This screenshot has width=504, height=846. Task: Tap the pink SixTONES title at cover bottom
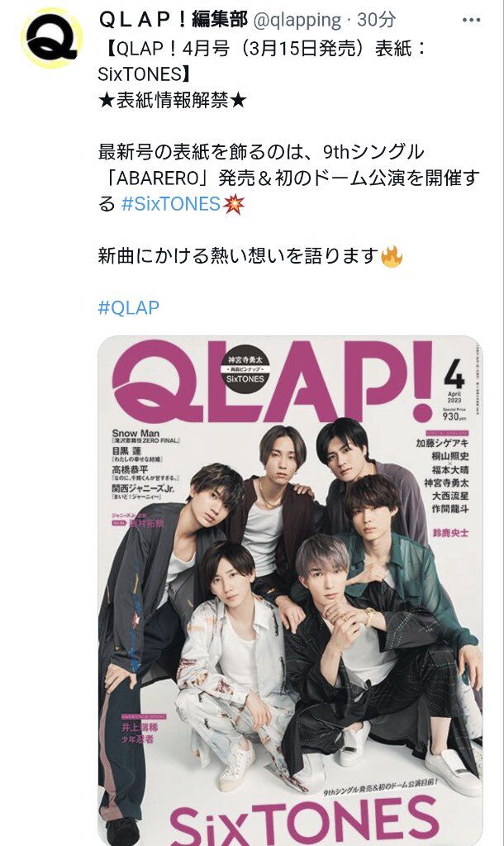(x=302, y=822)
